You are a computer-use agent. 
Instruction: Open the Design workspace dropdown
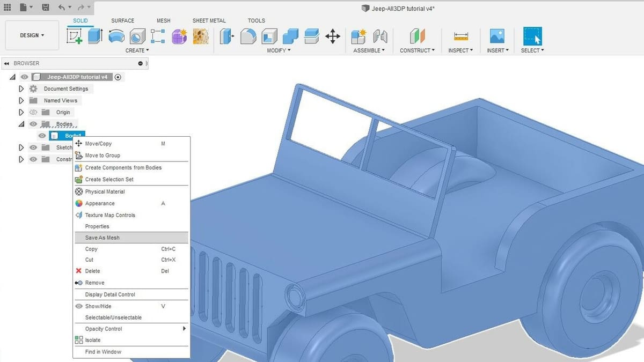(x=32, y=35)
